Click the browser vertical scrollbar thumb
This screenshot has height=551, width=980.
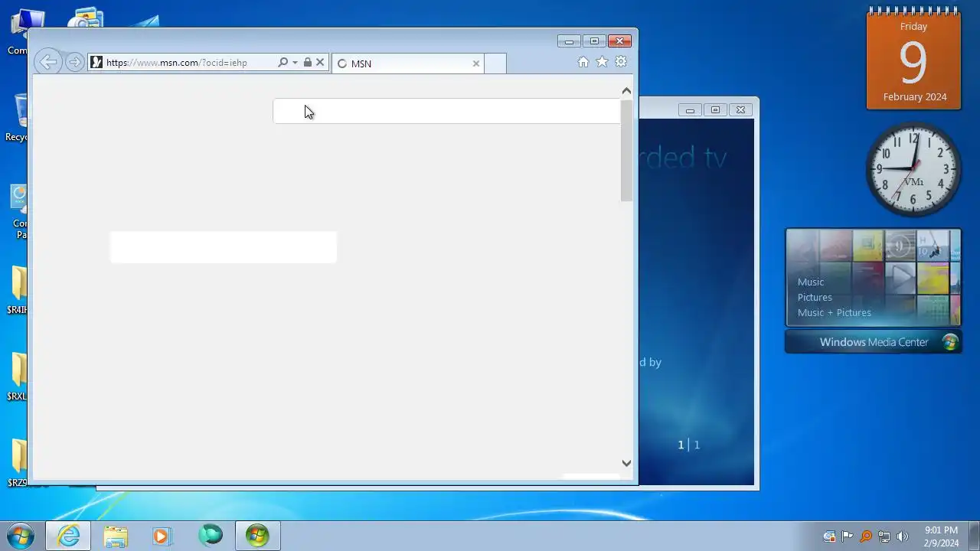(626, 151)
